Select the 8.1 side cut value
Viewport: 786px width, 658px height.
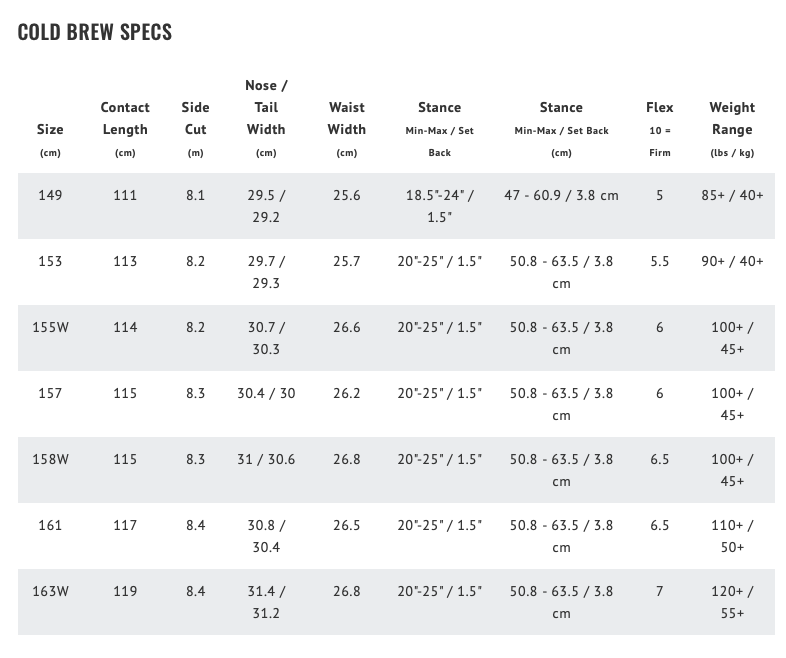195,195
